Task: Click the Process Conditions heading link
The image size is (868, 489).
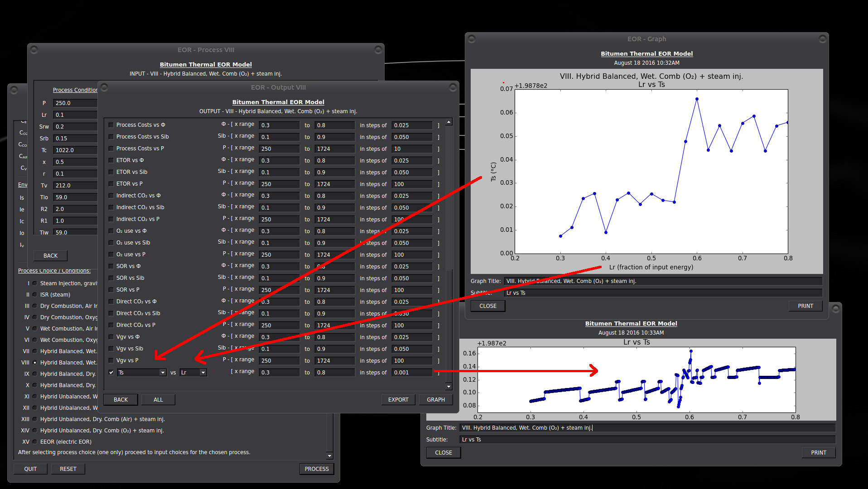Action: [x=75, y=90]
